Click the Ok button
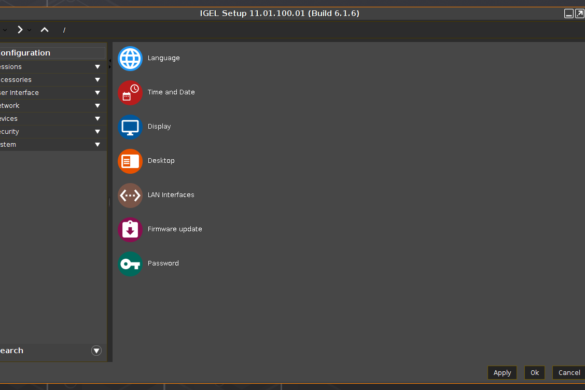This screenshot has height=390, width=585. pyautogui.click(x=535, y=372)
